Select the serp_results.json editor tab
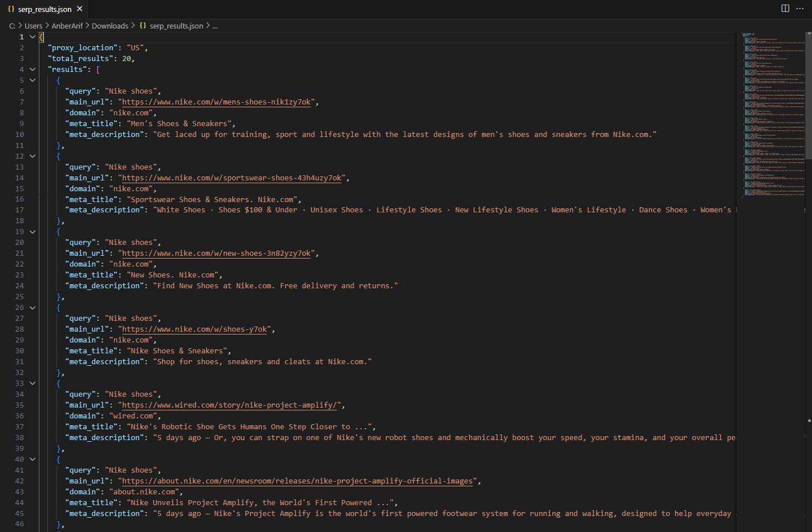This screenshot has width=812, height=532. pyautogui.click(x=45, y=9)
